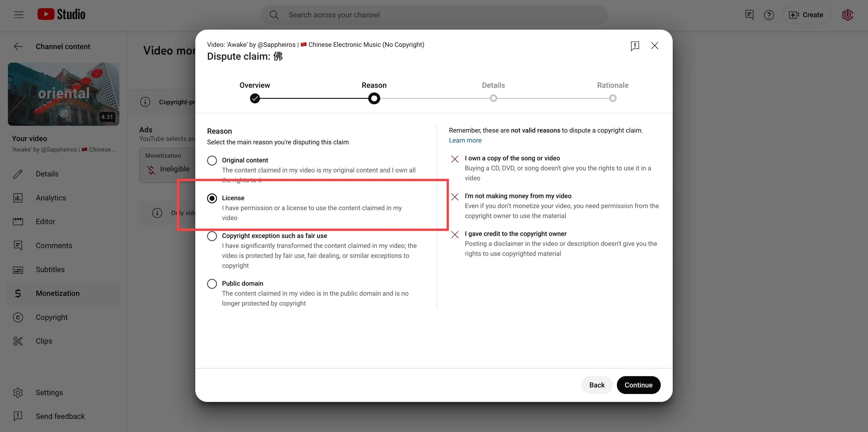Image resolution: width=868 pixels, height=432 pixels.
Task: Click the Comments icon in sidebar
Action: coord(18,245)
